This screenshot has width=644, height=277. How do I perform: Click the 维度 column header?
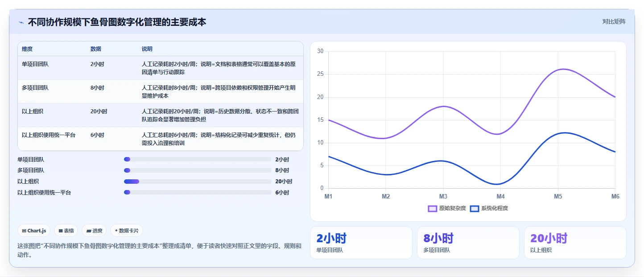pos(27,49)
